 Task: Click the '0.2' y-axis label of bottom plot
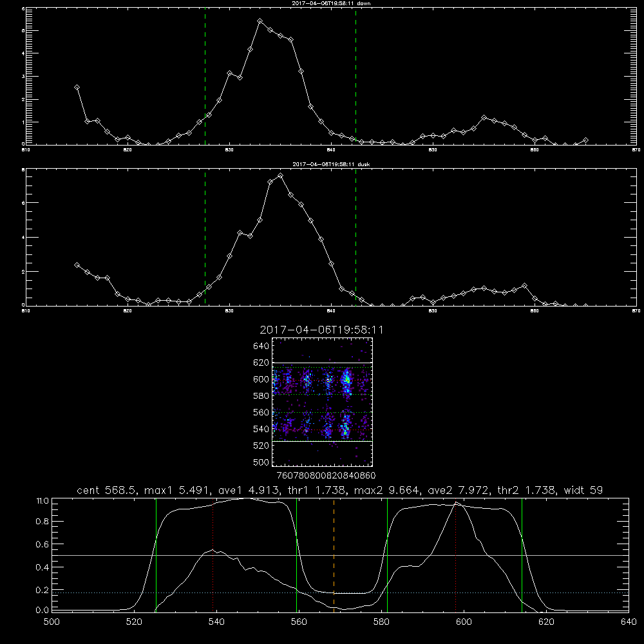(43, 590)
